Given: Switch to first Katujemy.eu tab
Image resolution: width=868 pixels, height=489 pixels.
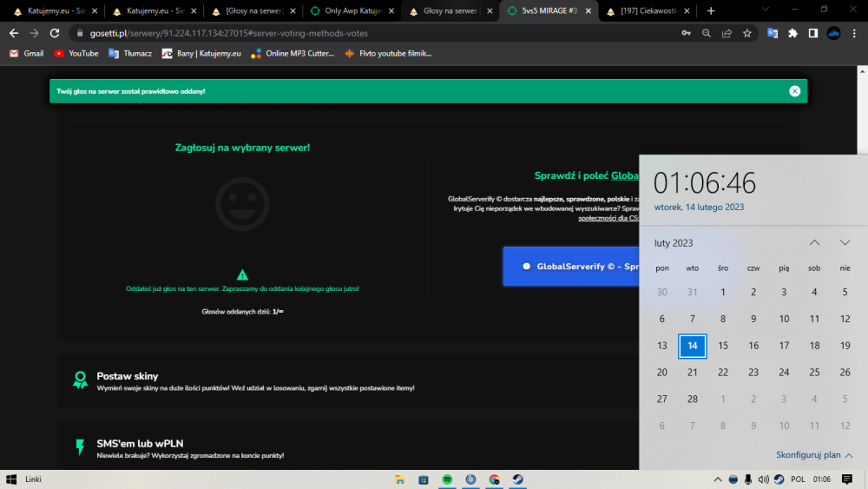Looking at the screenshot, I should 56,11.
